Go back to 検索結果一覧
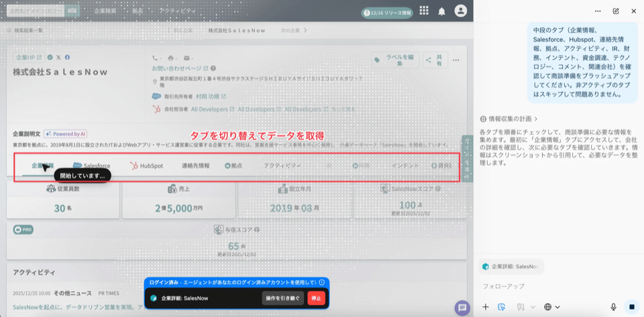This screenshot has width=644, height=317. pos(25,30)
